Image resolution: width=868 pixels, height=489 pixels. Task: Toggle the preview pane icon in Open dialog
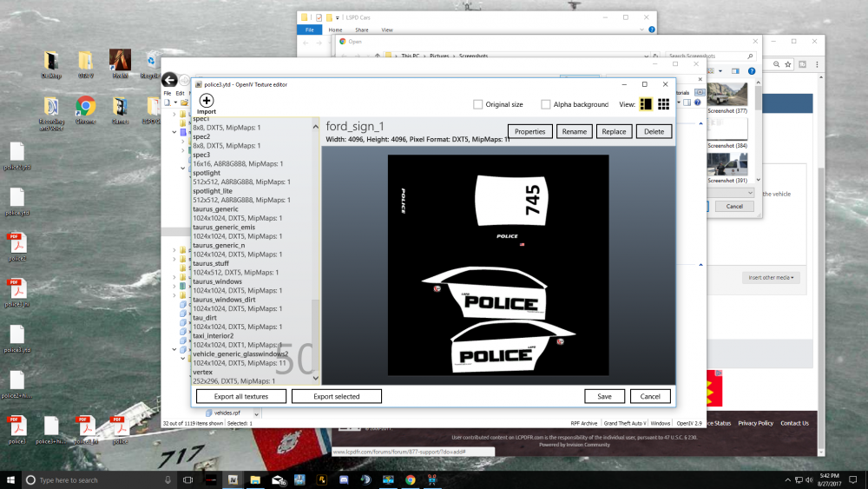(x=735, y=71)
